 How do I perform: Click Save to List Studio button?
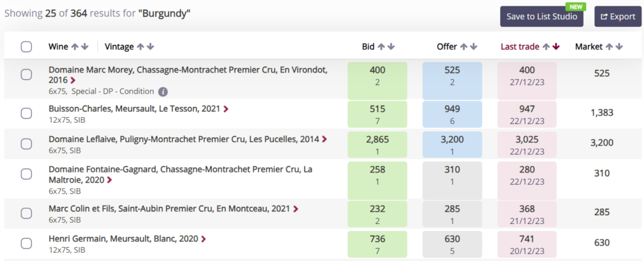(x=541, y=16)
